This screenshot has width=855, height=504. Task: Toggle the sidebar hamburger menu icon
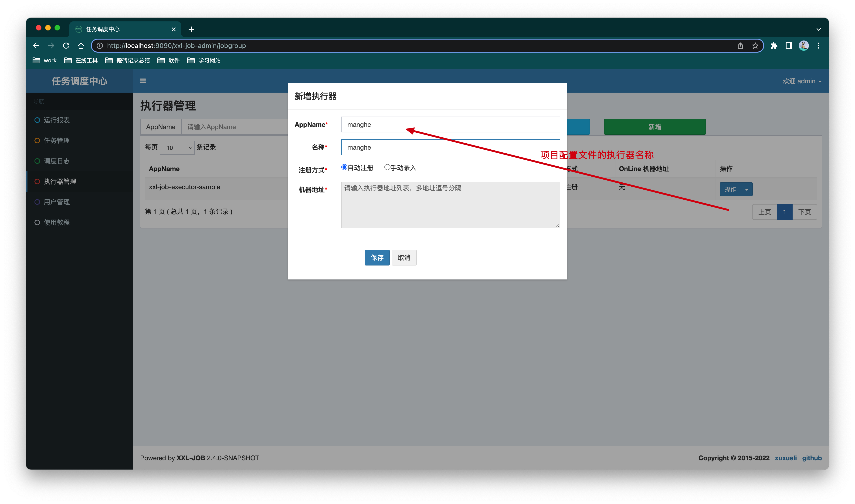143,81
